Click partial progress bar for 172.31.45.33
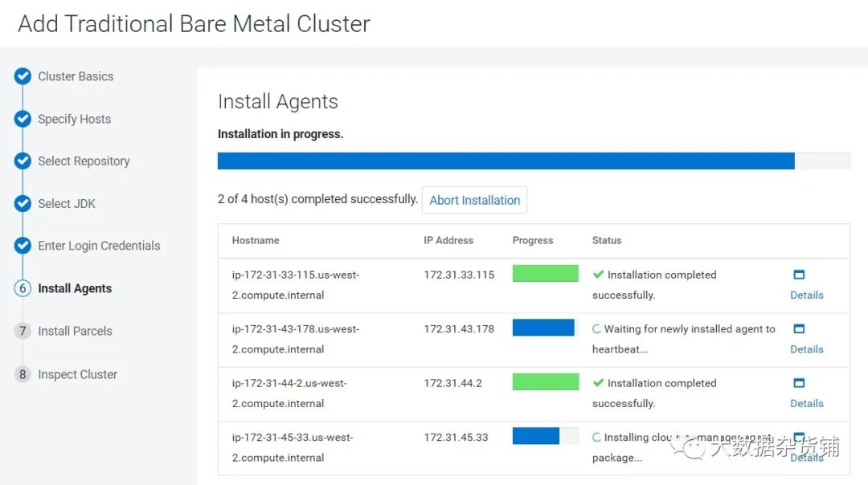868x485 pixels. coord(545,436)
